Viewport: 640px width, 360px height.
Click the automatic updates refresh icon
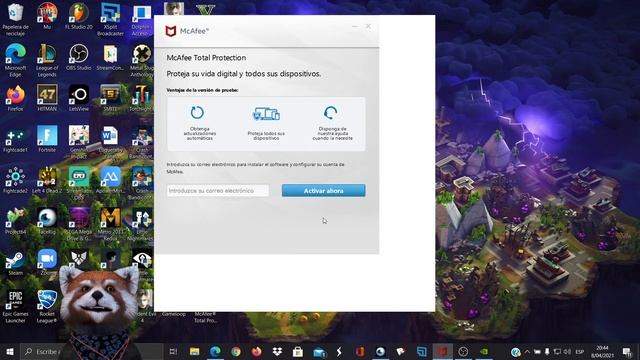tap(197, 113)
